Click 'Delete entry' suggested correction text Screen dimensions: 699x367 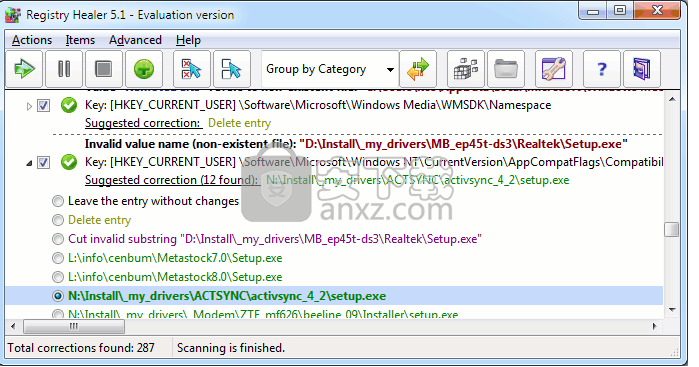[239, 123]
